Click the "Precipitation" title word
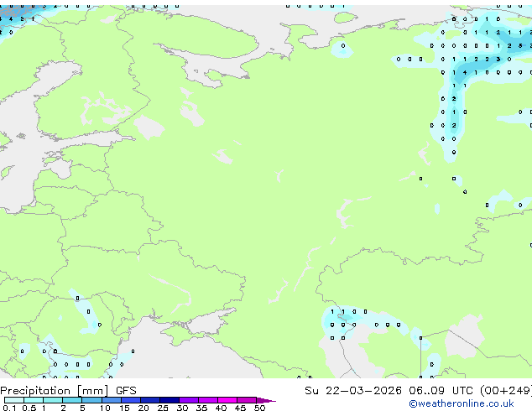The image size is (532, 411). pos(35,391)
